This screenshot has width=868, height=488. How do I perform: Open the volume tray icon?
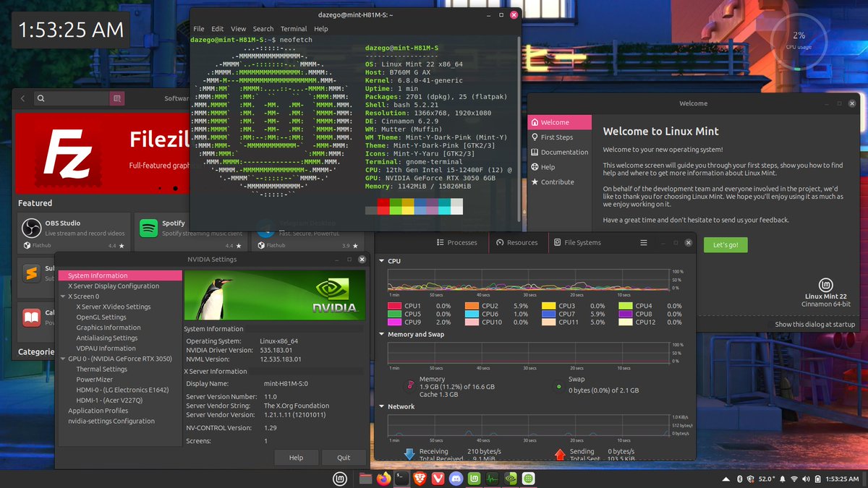[805, 479]
